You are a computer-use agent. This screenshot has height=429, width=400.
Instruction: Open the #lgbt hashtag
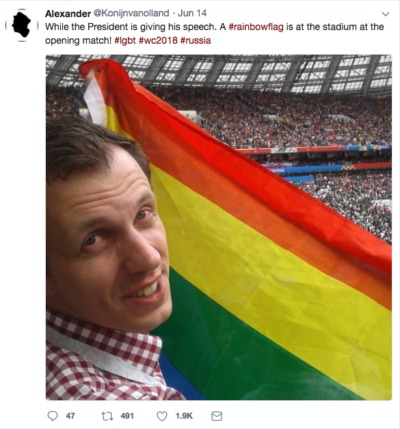click(x=125, y=41)
